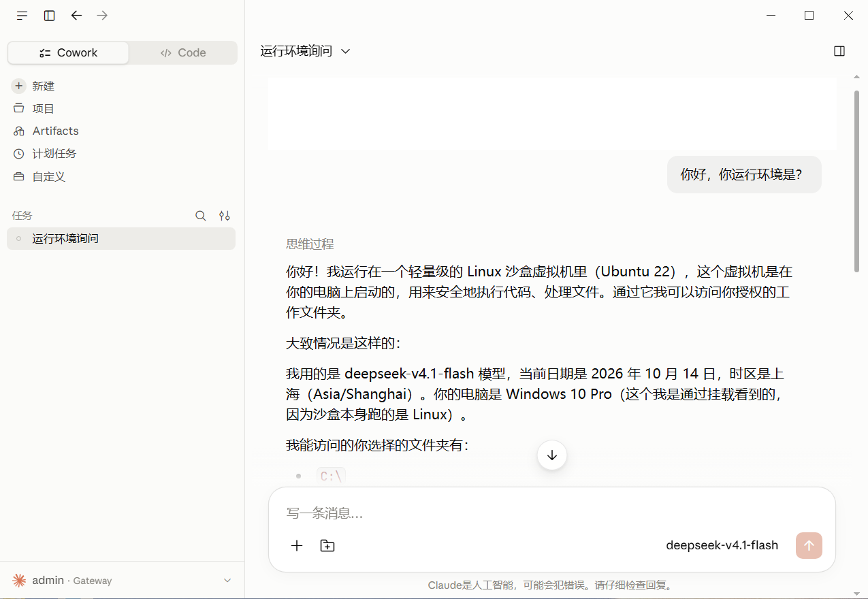Switch to the Cowork tab
The image size is (868, 599).
(x=68, y=52)
